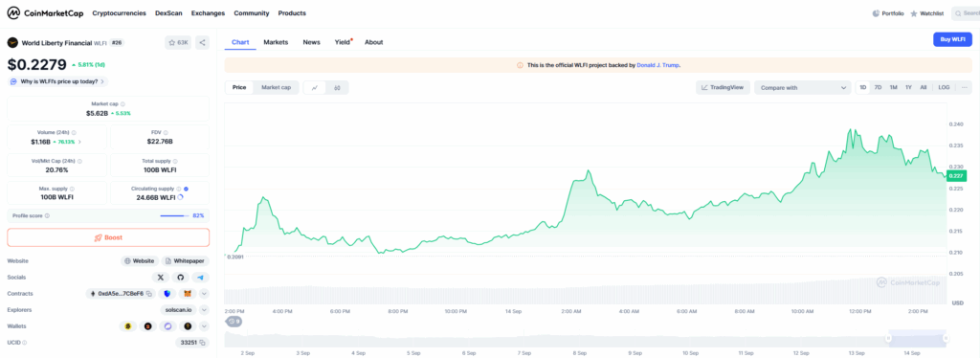
Task: Click the fourth dark wallet icon
Action: [x=188, y=326]
